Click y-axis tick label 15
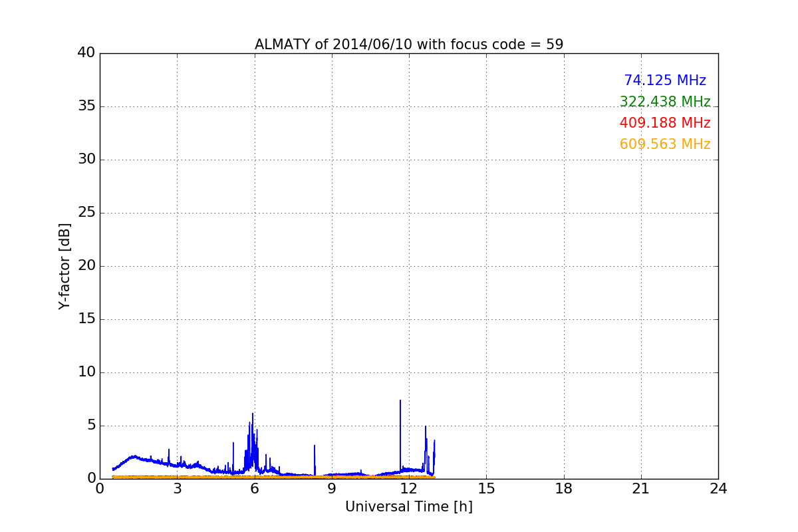Image resolution: width=798 pixels, height=532 pixels. (x=86, y=319)
